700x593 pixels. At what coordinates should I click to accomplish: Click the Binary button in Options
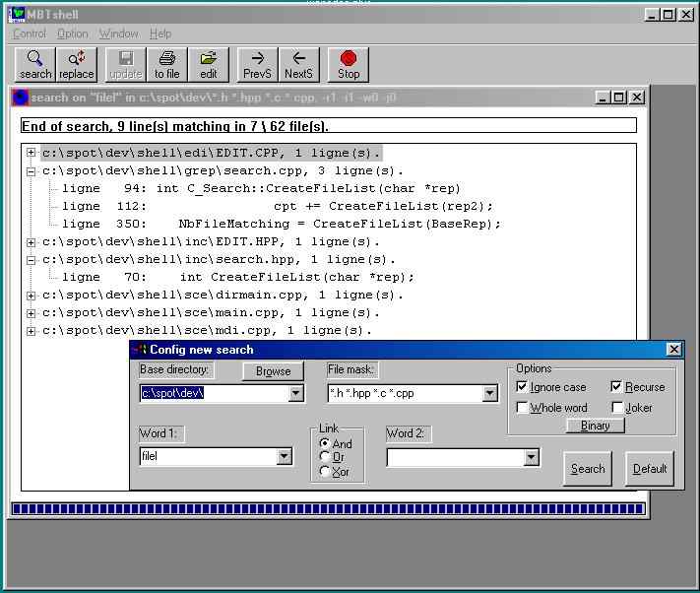click(595, 426)
